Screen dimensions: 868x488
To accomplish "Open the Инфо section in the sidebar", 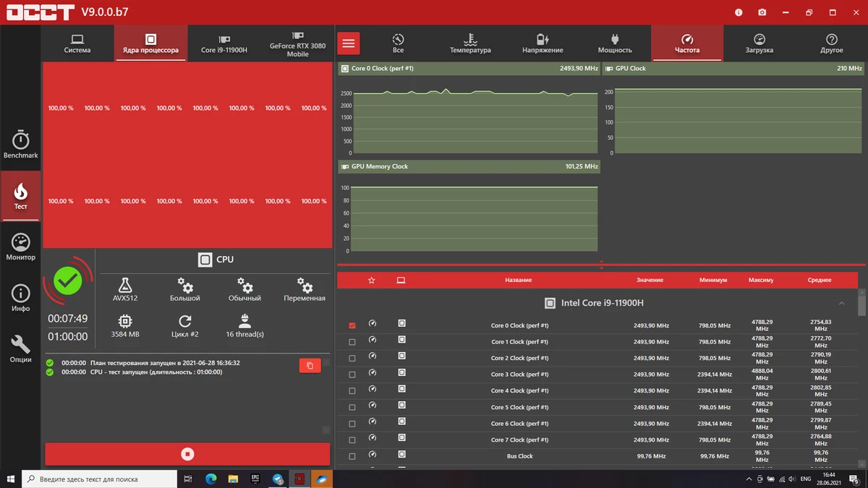I will point(20,298).
